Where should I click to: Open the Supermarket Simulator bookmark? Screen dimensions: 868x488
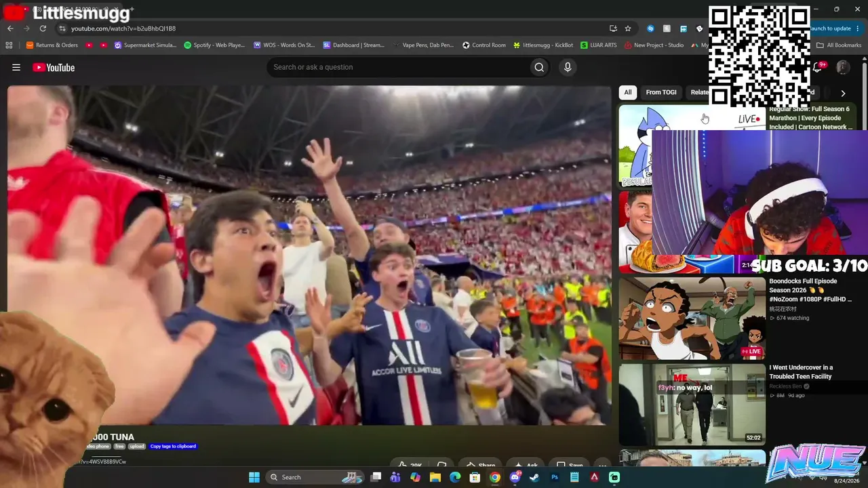tap(145, 45)
